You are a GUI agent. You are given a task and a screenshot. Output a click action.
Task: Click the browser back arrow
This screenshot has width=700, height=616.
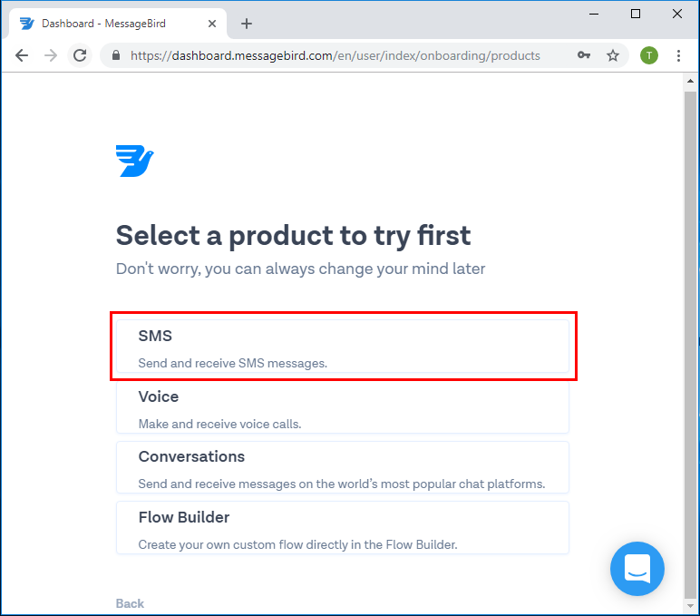pos(22,55)
